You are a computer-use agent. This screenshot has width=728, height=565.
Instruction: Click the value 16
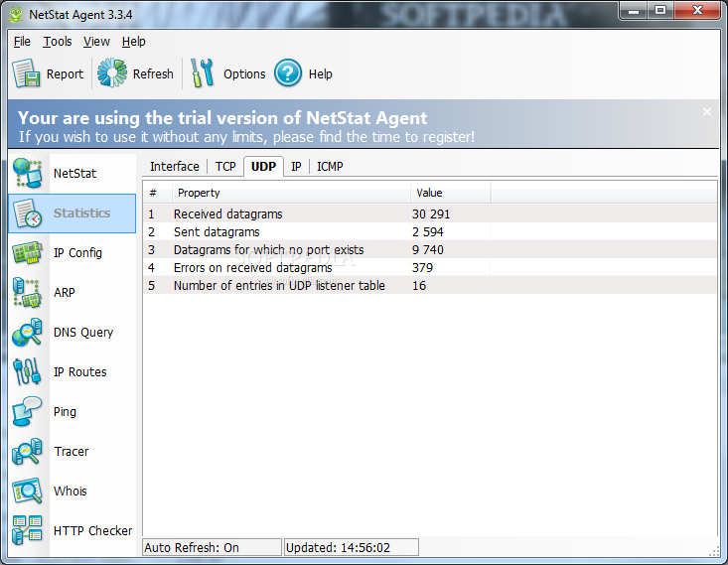[419, 286]
